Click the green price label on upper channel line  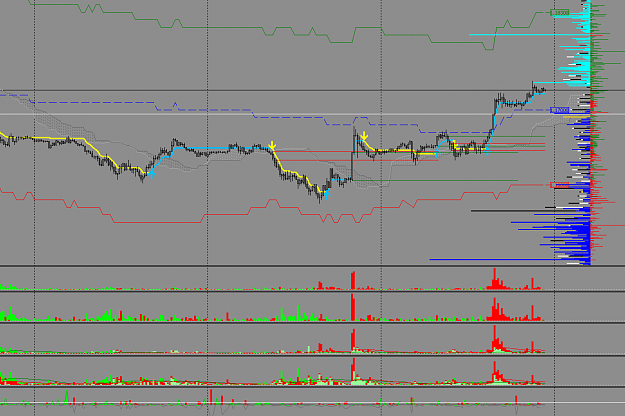560,13
